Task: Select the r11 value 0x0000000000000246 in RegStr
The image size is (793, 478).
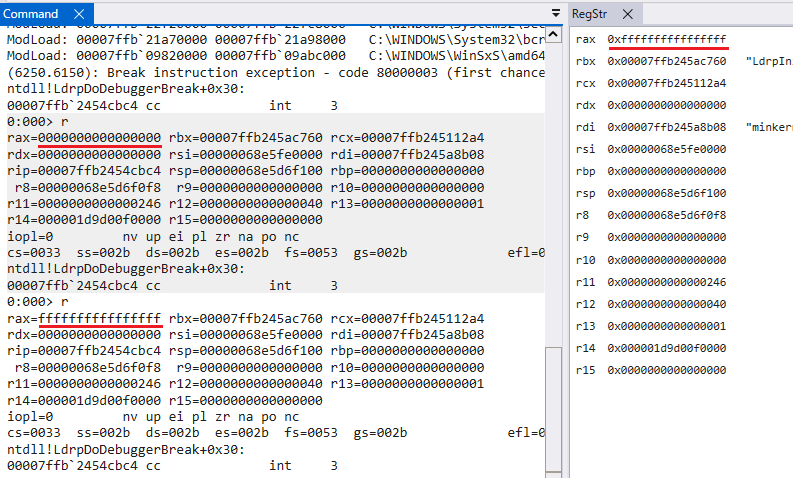Action: 667,282
